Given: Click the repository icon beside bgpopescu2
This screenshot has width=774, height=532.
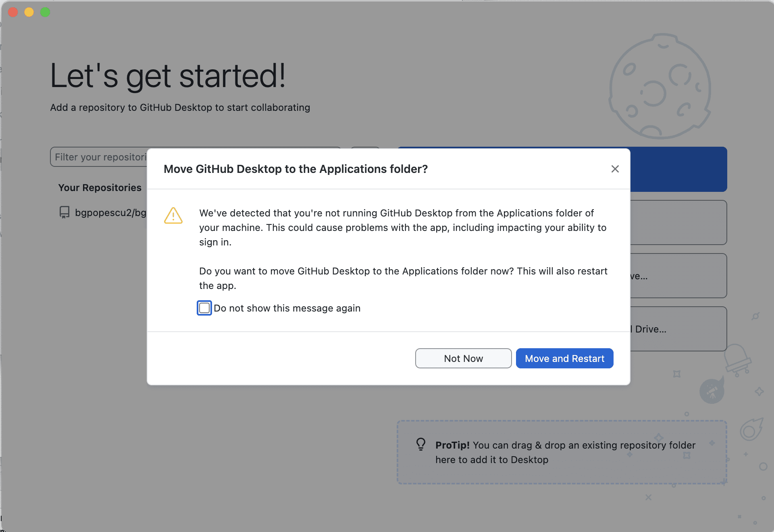Looking at the screenshot, I should click(x=64, y=212).
